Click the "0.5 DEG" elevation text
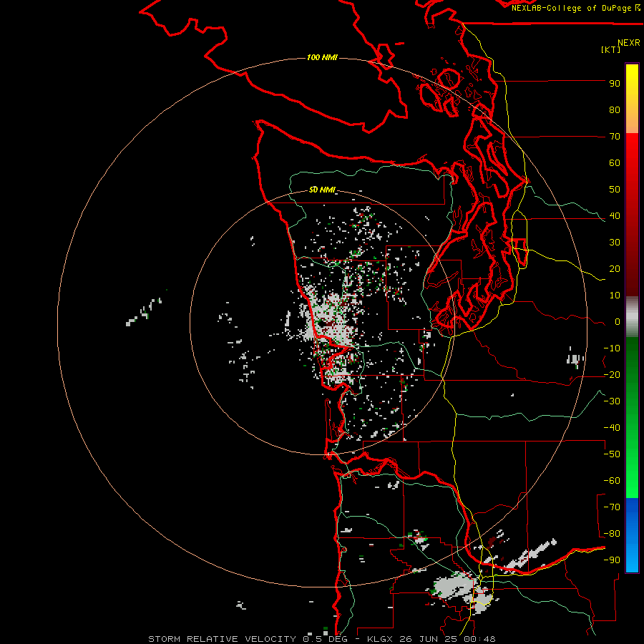The width and height of the screenshot is (644, 644). pyautogui.click(x=325, y=639)
